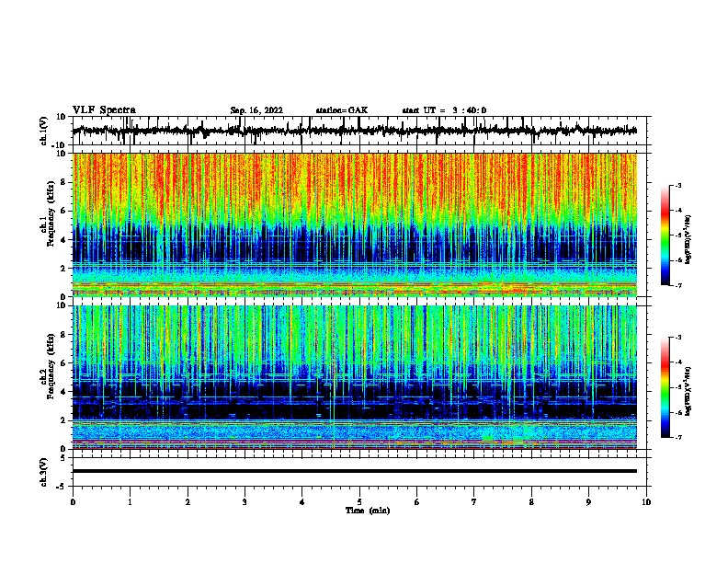Viewport: 728px width, 563px height.
Task: Click the "ch.1(V)" axis label
Action: click(44, 131)
